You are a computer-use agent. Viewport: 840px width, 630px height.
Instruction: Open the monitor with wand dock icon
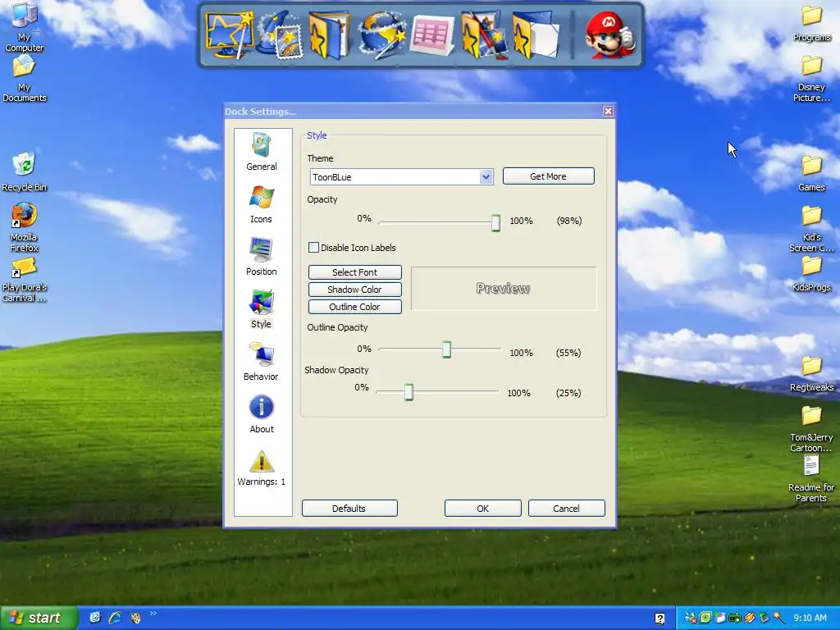pyautogui.click(x=229, y=36)
